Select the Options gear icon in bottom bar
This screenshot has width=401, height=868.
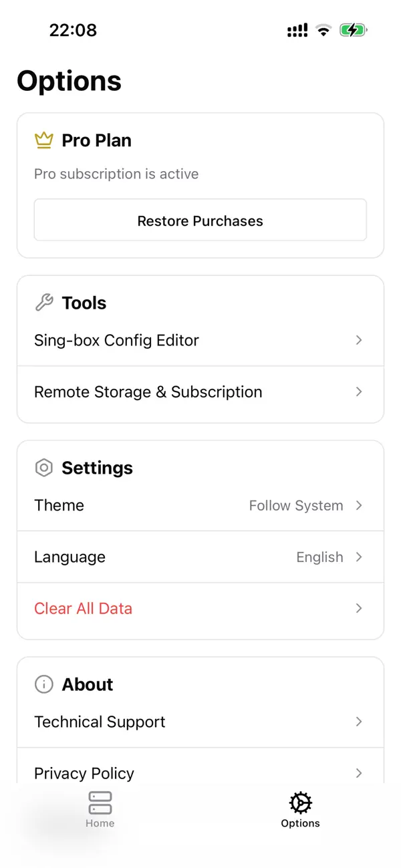point(300,802)
